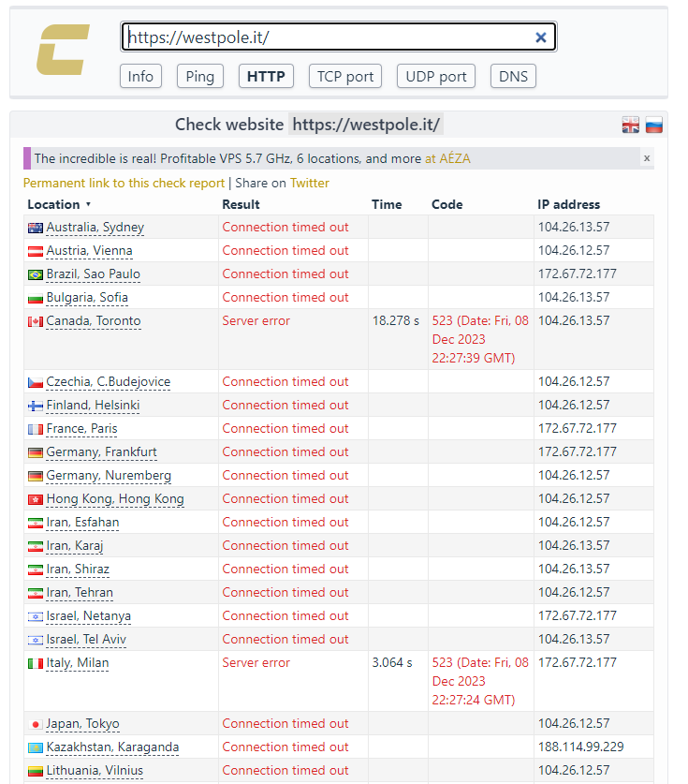
Task: Select the HTTP check tab
Action: (266, 76)
